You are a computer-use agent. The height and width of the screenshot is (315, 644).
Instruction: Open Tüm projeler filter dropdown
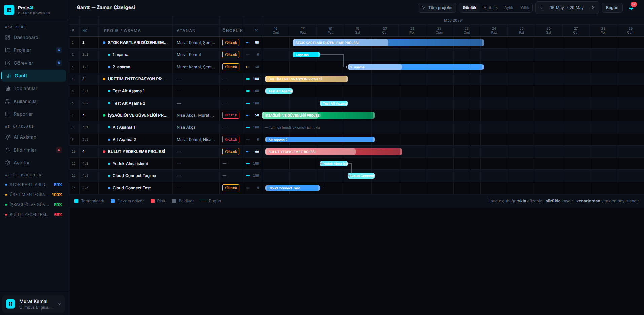point(437,7)
